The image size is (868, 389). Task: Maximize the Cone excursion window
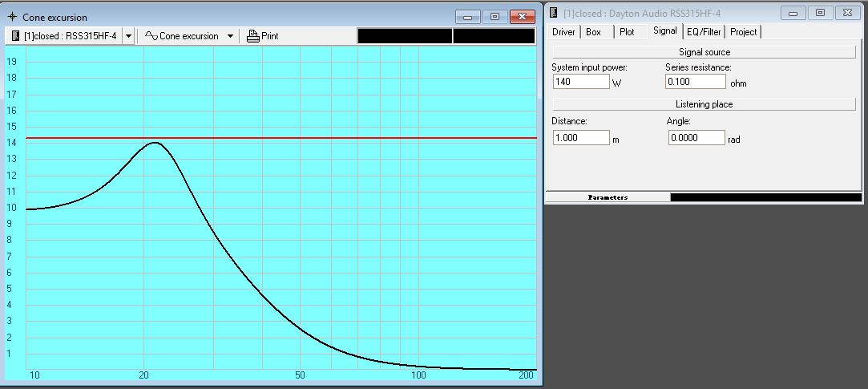(495, 17)
